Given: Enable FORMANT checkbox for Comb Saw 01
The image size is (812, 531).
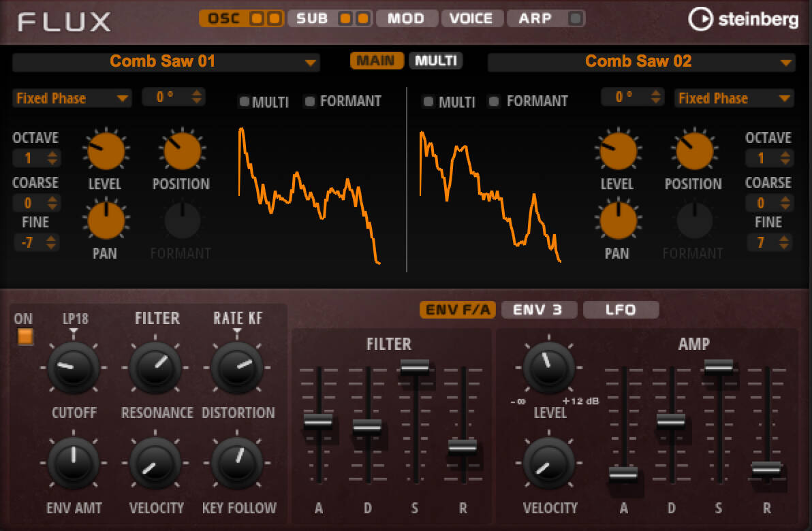Looking at the screenshot, I should tap(310, 101).
